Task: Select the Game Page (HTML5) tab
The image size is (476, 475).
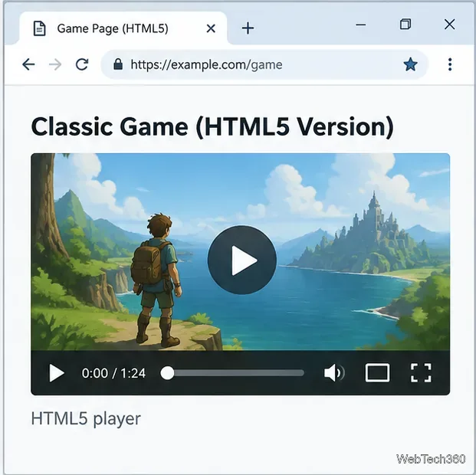Action: [x=123, y=28]
